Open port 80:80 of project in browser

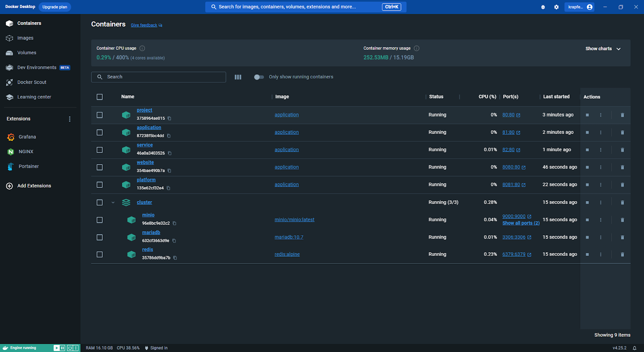(511, 115)
